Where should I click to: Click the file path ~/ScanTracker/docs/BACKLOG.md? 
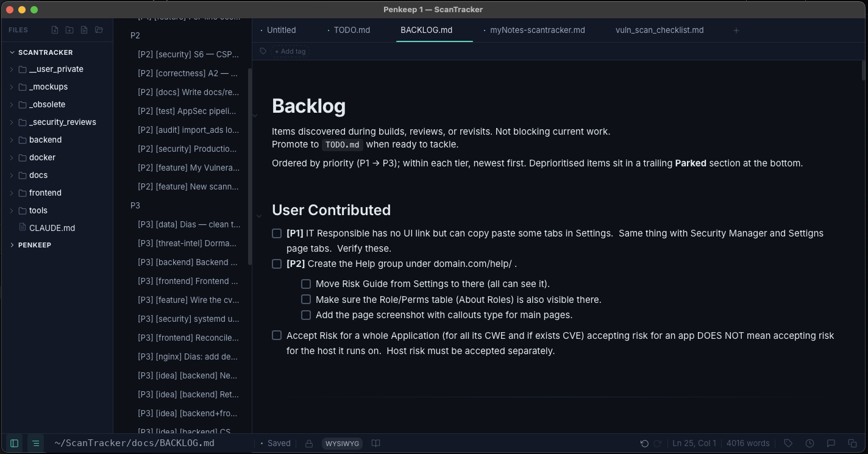point(134,443)
